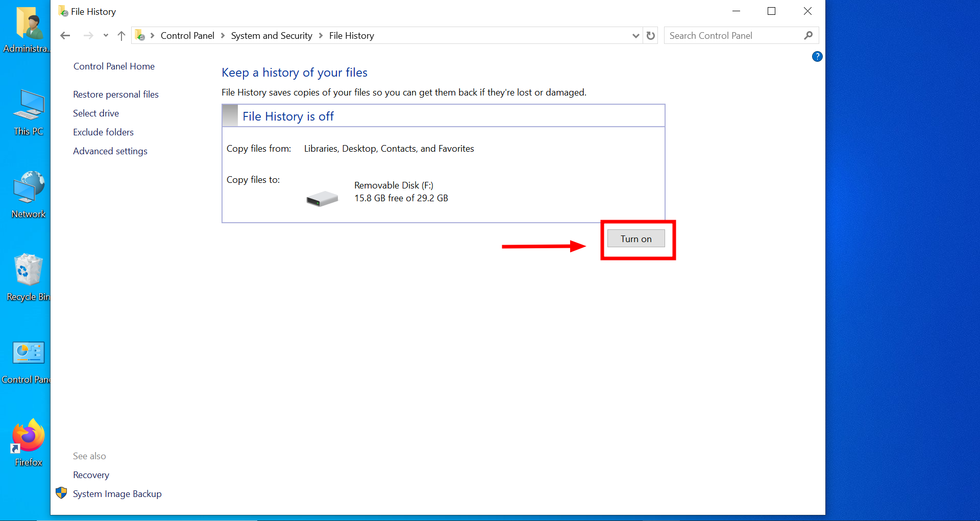Click the search magnifier icon
The width and height of the screenshot is (980, 521).
[808, 36]
